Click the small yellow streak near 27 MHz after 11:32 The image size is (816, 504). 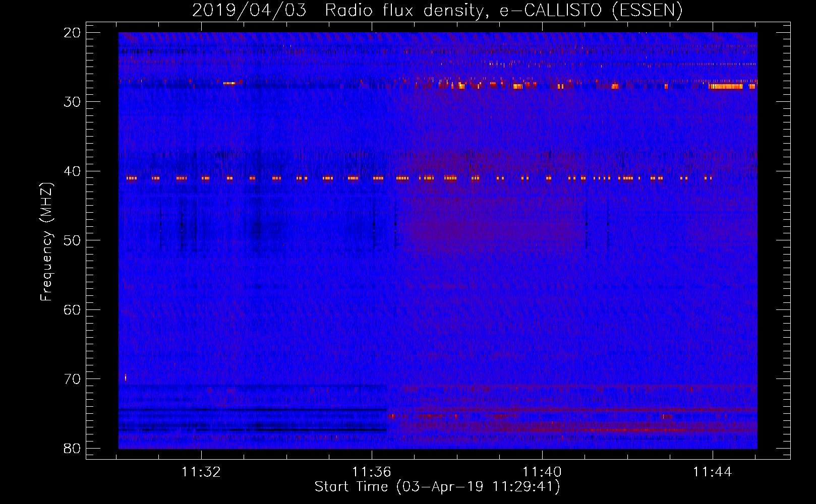tap(229, 83)
